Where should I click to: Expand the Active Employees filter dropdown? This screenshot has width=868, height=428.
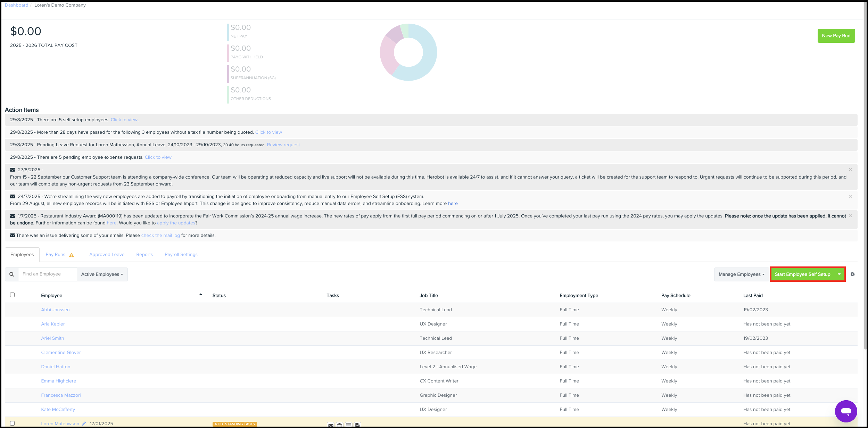[102, 274]
